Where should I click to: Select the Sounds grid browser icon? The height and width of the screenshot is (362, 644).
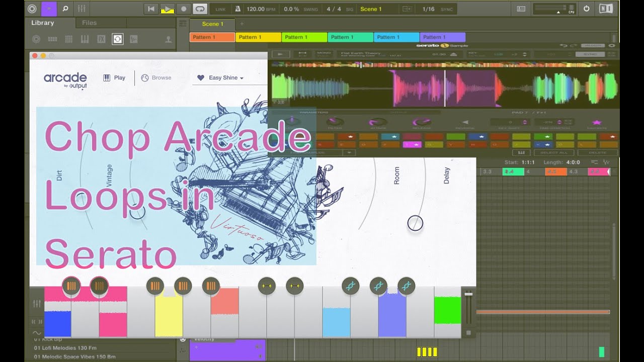69,39
